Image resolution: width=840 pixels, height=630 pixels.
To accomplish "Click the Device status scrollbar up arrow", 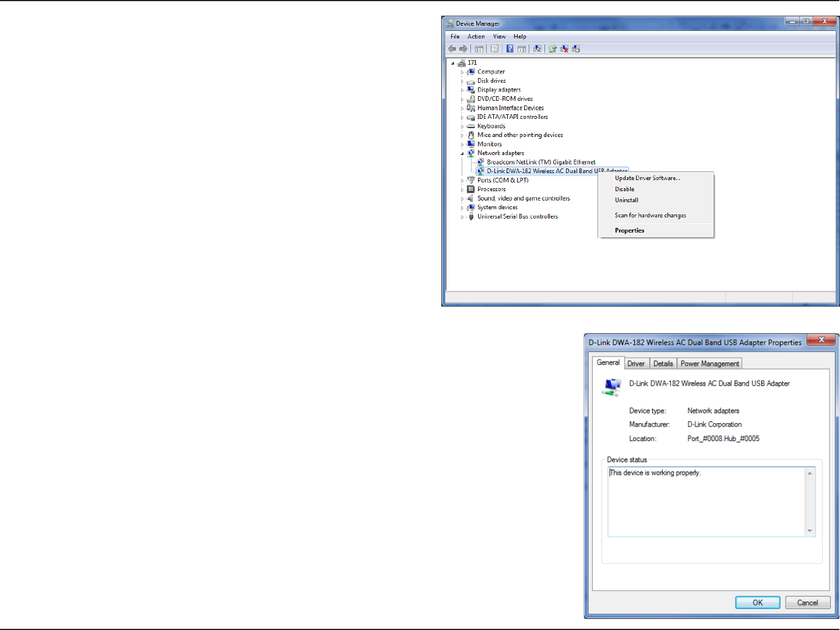I will [x=810, y=473].
